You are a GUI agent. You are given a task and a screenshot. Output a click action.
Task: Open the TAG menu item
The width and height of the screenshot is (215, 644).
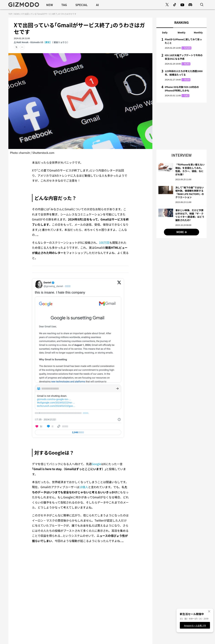click(64, 5)
